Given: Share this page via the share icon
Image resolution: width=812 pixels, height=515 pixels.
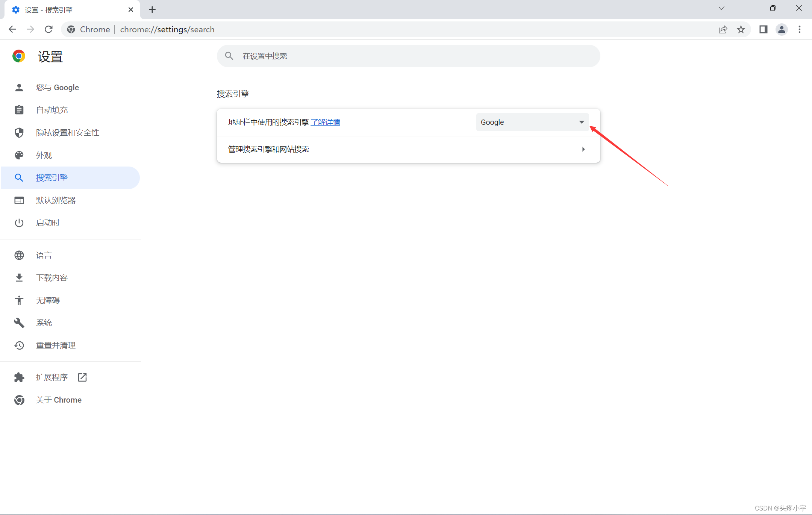Looking at the screenshot, I should (723, 29).
